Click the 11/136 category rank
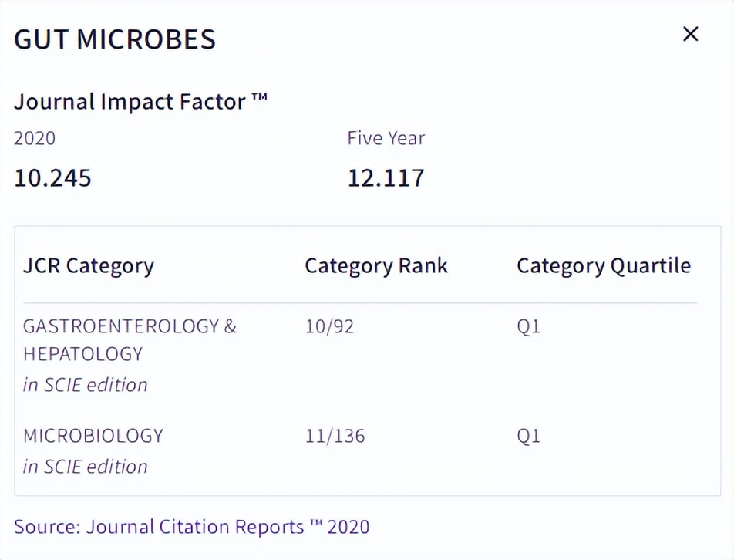 point(335,436)
